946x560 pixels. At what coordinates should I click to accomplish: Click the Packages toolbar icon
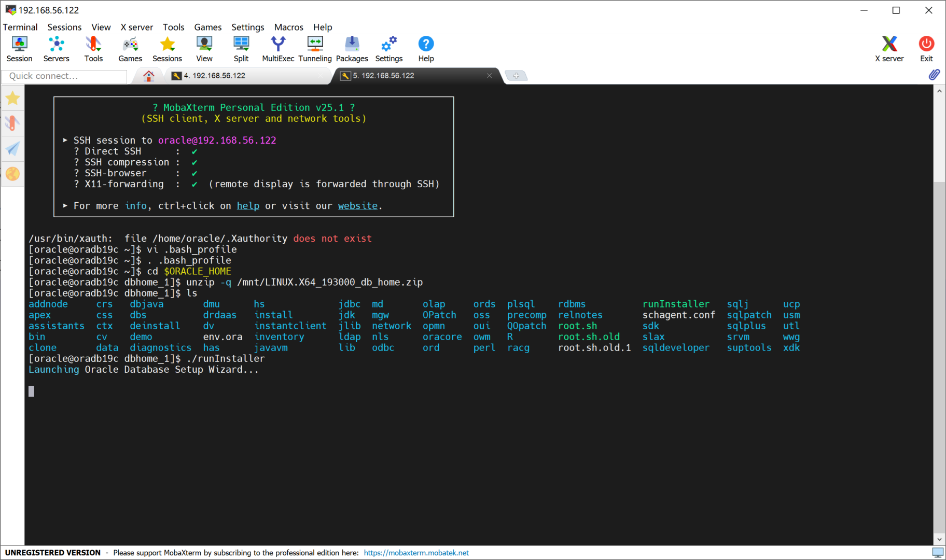pos(352,49)
